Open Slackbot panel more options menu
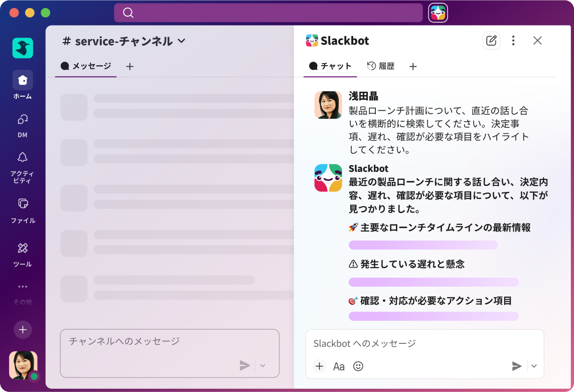 pos(513,41)
